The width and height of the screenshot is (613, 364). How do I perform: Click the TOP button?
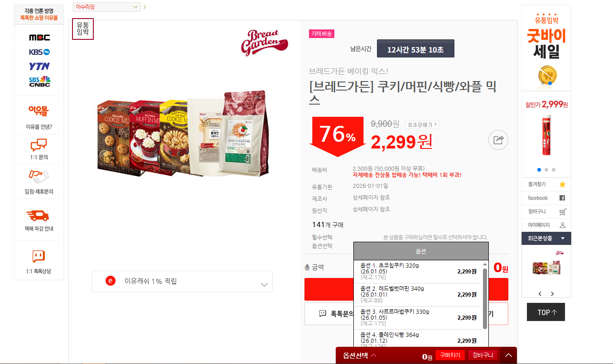tap(546, 312)
